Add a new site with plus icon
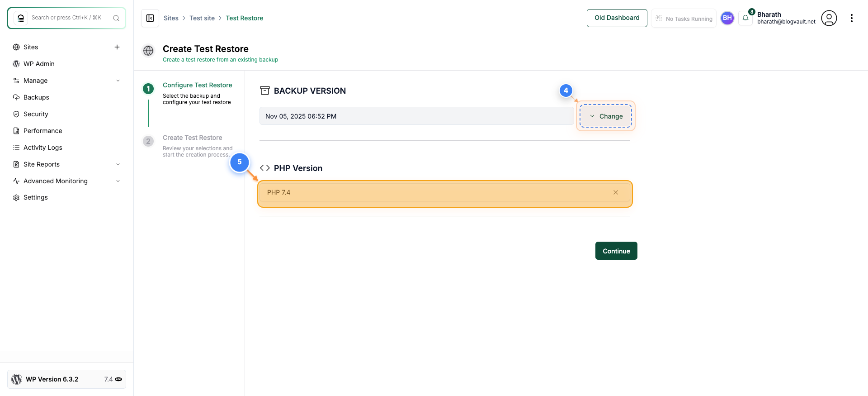 pos(117,47)
